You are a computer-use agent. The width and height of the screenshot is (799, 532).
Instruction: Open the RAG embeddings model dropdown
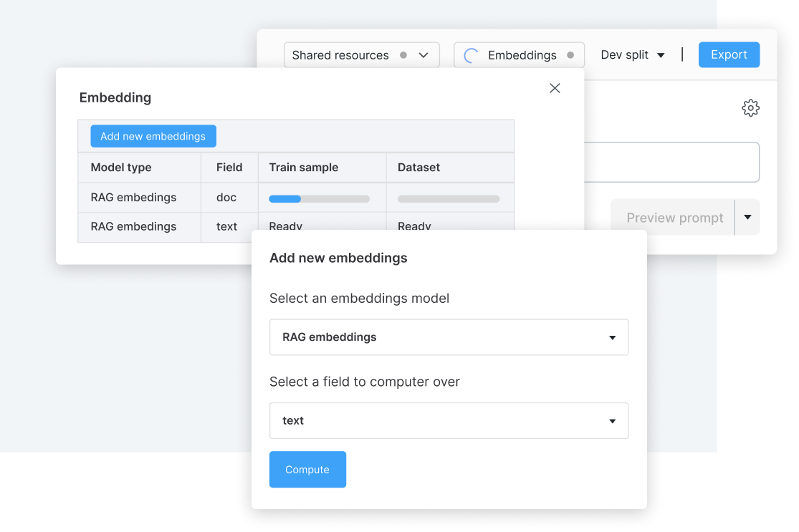tap(449, 337)
